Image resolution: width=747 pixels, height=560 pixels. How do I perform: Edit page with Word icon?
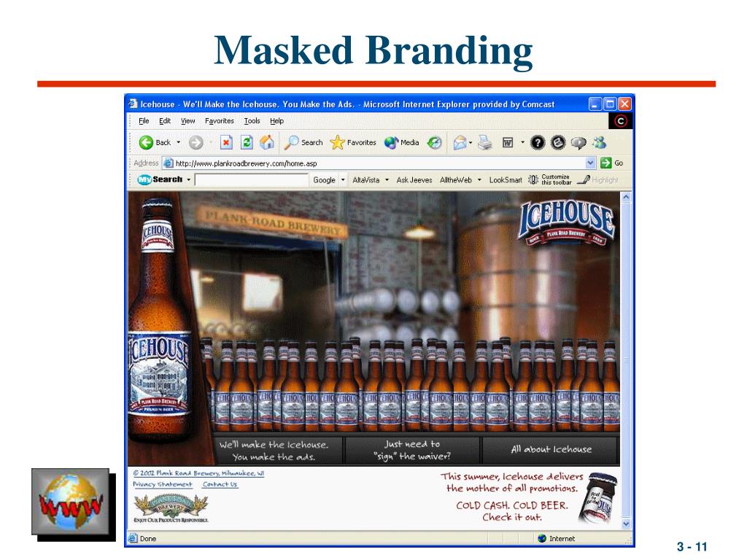coord(508,142)
